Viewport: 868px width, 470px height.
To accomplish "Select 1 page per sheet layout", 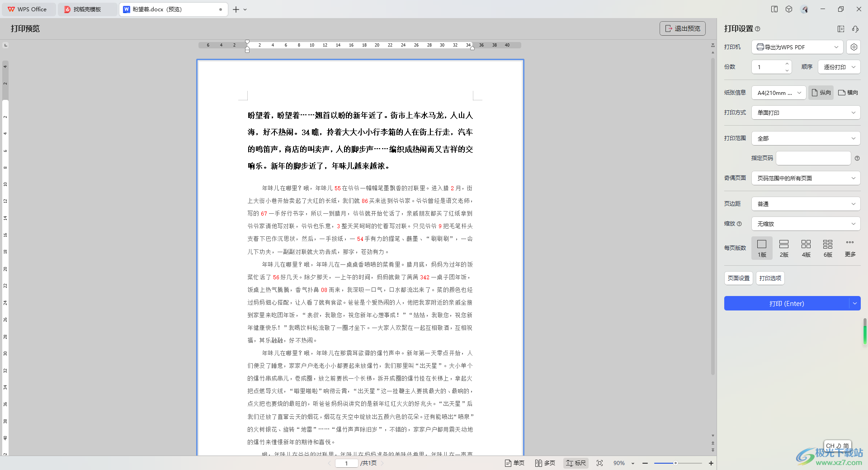I will tap(762, 248).
